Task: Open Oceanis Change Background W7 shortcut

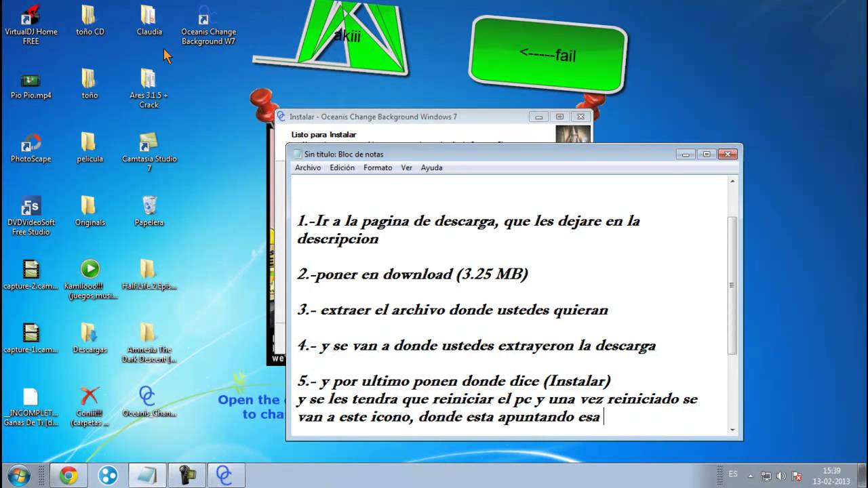Action: click(x=208, y=25)
